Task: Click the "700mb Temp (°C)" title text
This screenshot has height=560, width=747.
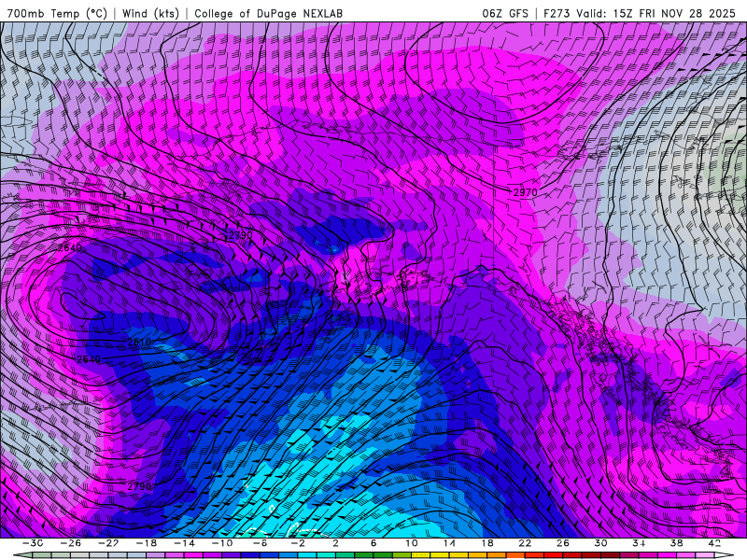Action: point(58,13)
